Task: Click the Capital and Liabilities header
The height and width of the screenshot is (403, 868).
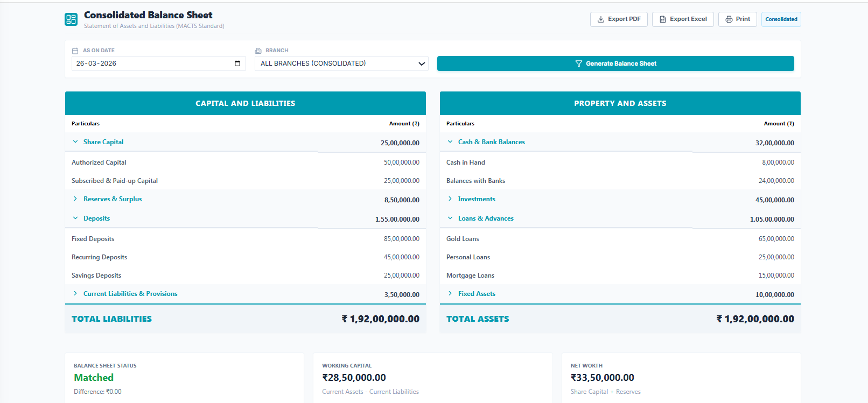Action: click(245, 103)
